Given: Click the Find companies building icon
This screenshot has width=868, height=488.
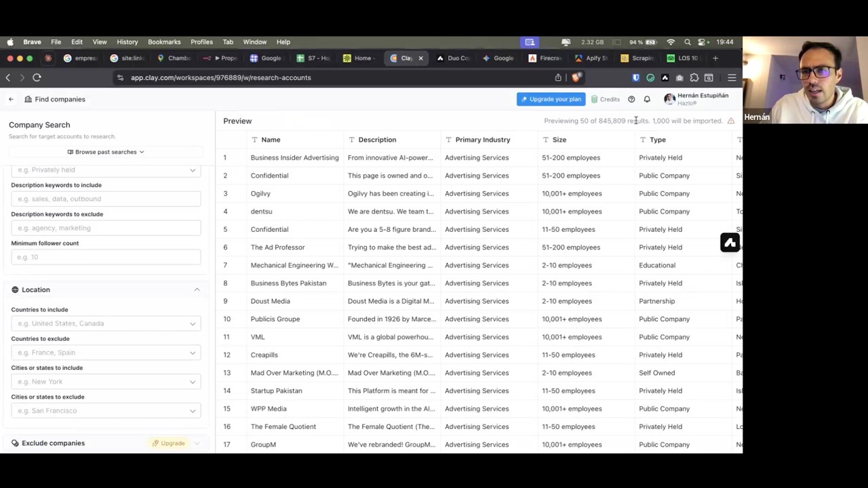Looking at the screenshot, I should [28, 99].
